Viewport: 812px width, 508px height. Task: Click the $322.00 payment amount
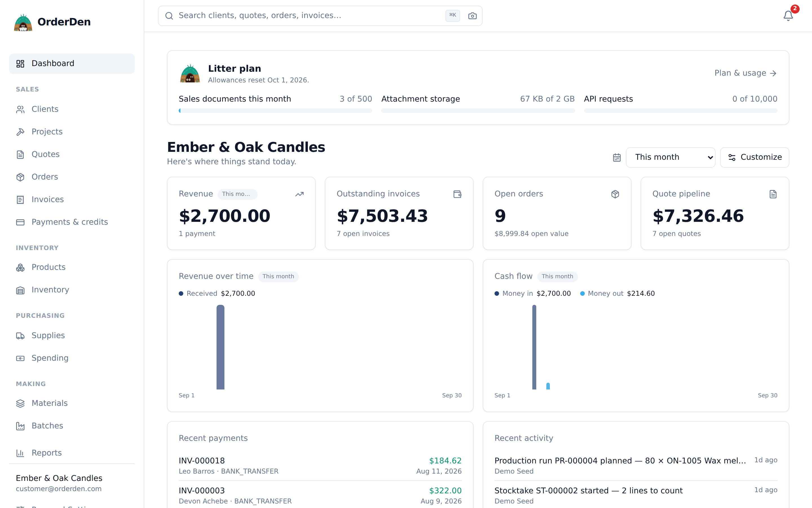pos(445,491)
